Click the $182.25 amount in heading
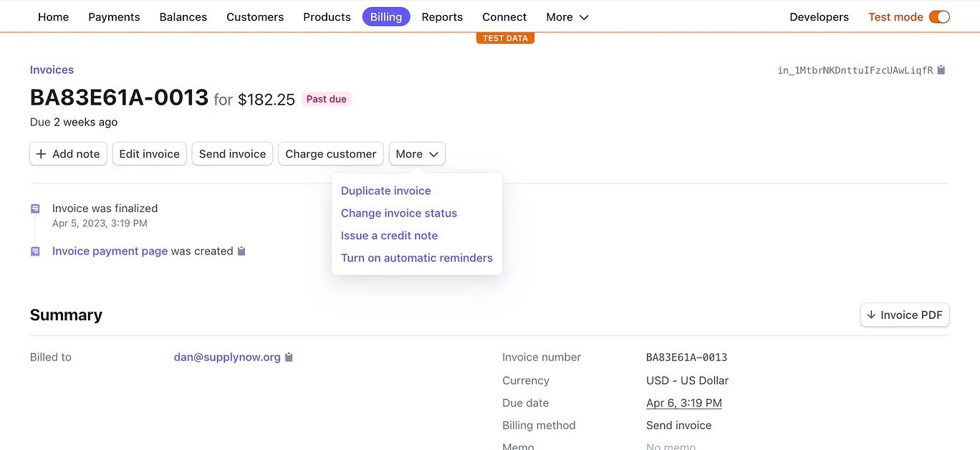980x450 pixels. click(266, 100)
